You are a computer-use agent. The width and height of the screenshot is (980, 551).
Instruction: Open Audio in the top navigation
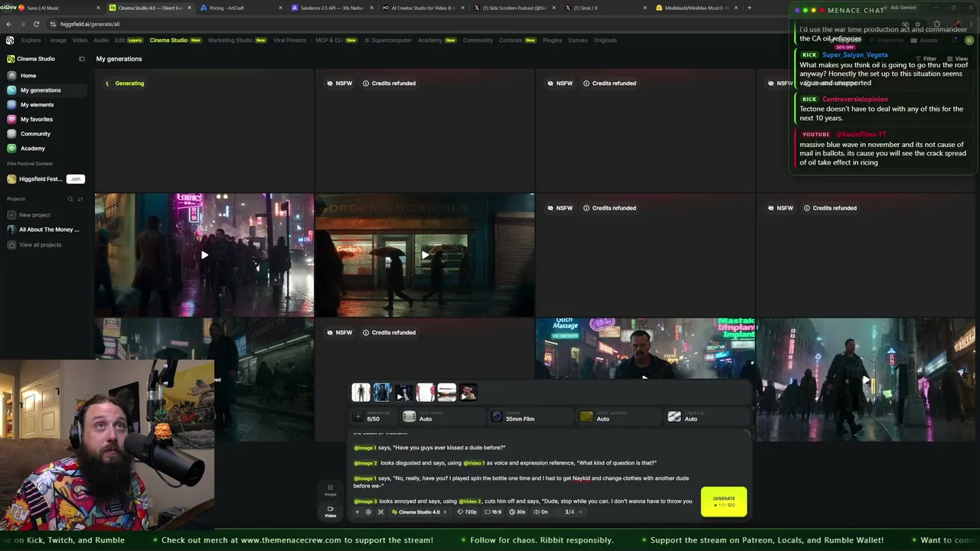click(x=101, y=40)
